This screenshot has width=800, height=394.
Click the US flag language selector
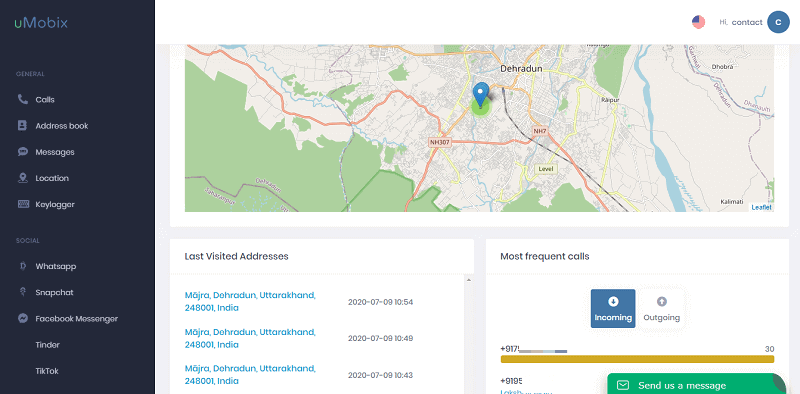pos(698,22)
